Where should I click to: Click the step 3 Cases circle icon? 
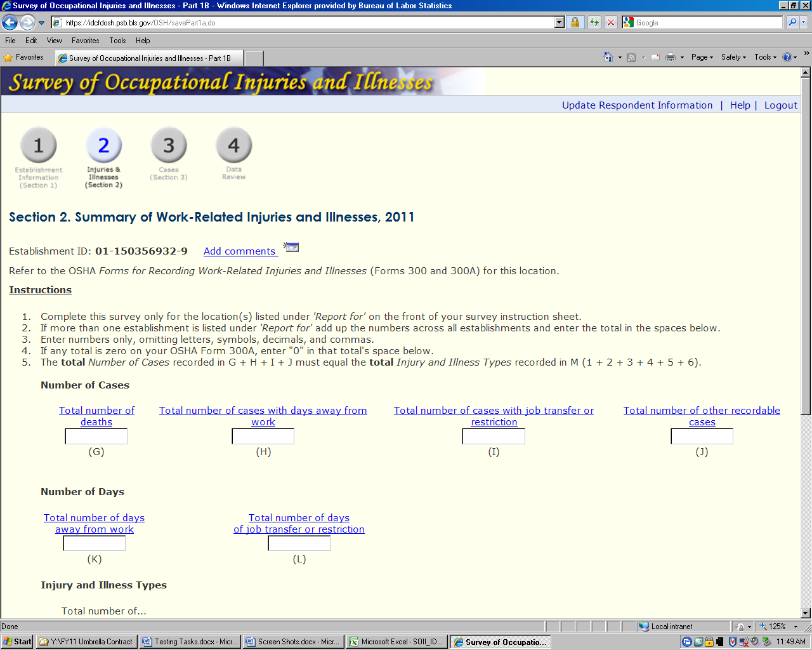tap(169, 145)
